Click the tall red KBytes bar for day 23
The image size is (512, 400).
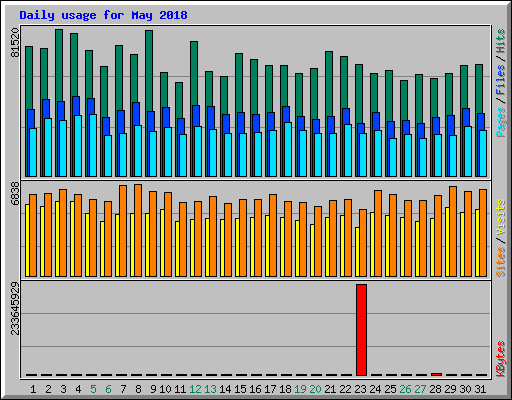[x=361, y=330]
